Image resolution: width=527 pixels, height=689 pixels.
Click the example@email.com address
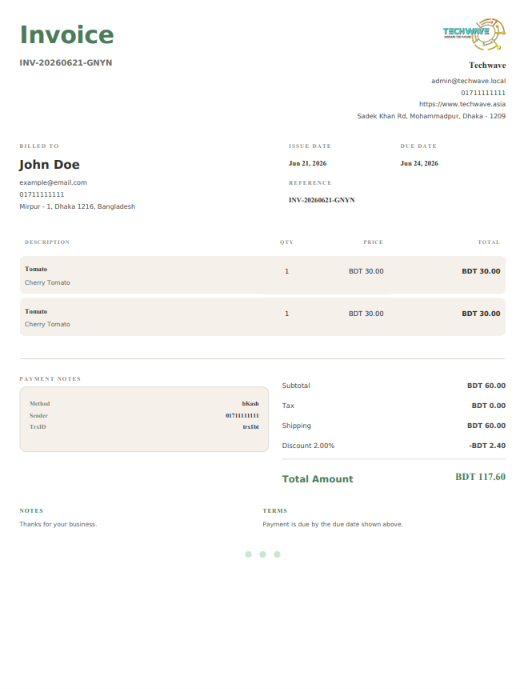pyautogui.click(x=53, y=182)
